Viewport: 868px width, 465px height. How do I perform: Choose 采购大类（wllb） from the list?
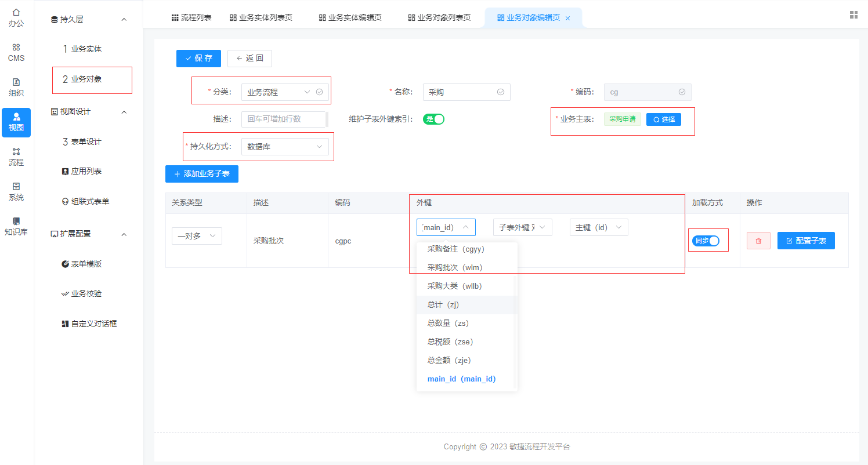pyautogui.click(x=466, y=286)
